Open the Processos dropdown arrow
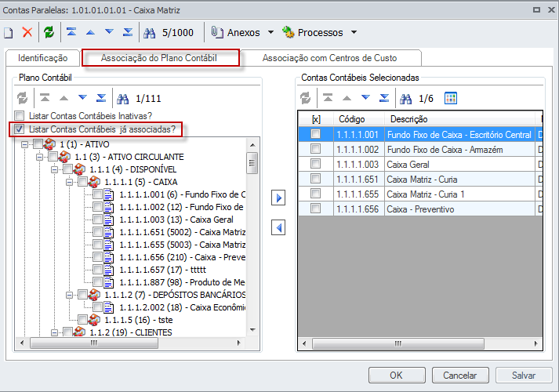559x392 pixels. point(354,32)
